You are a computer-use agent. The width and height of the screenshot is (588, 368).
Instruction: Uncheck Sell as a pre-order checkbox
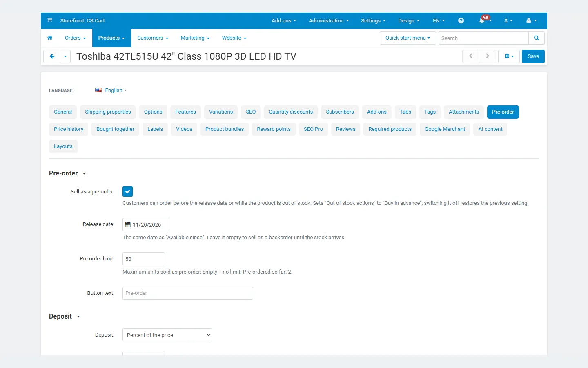[x=127, y=191]
